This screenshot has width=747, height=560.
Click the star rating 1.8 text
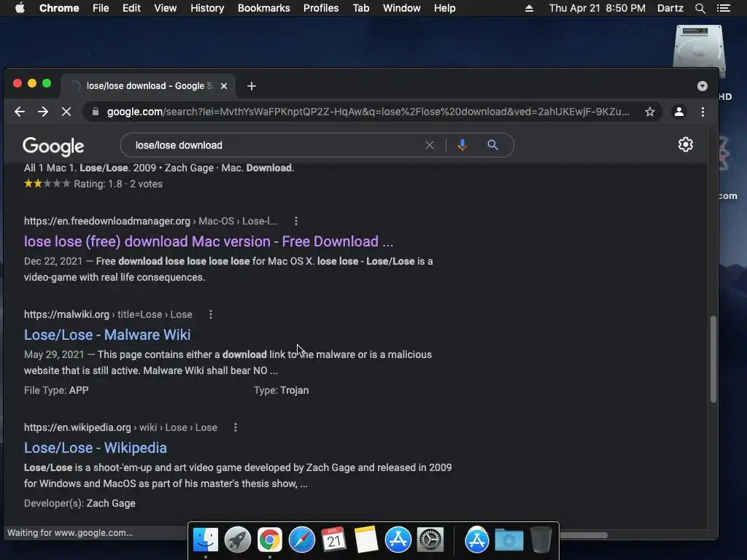pyautogui.click(x=118, y=184)
